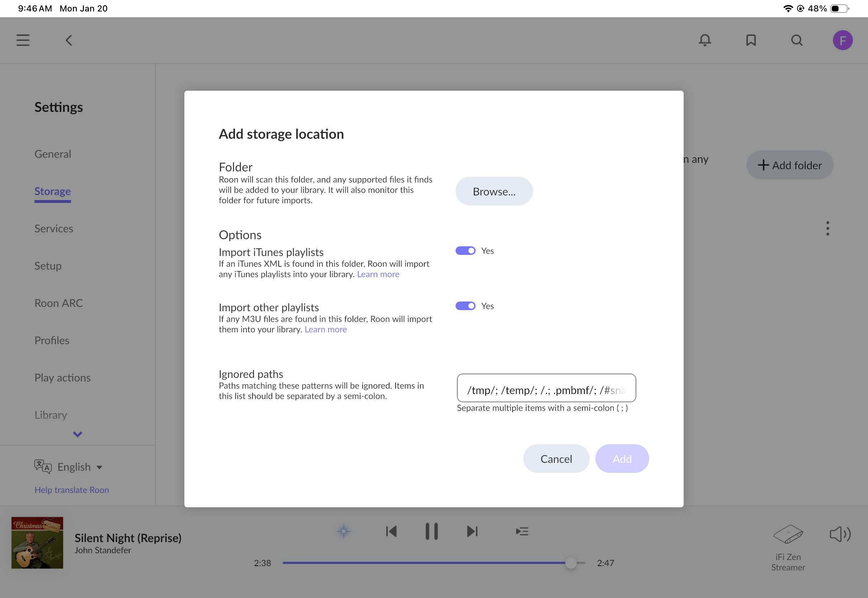
Task: Toggle Import iTunes playlists switch
Action: [465, 251]
